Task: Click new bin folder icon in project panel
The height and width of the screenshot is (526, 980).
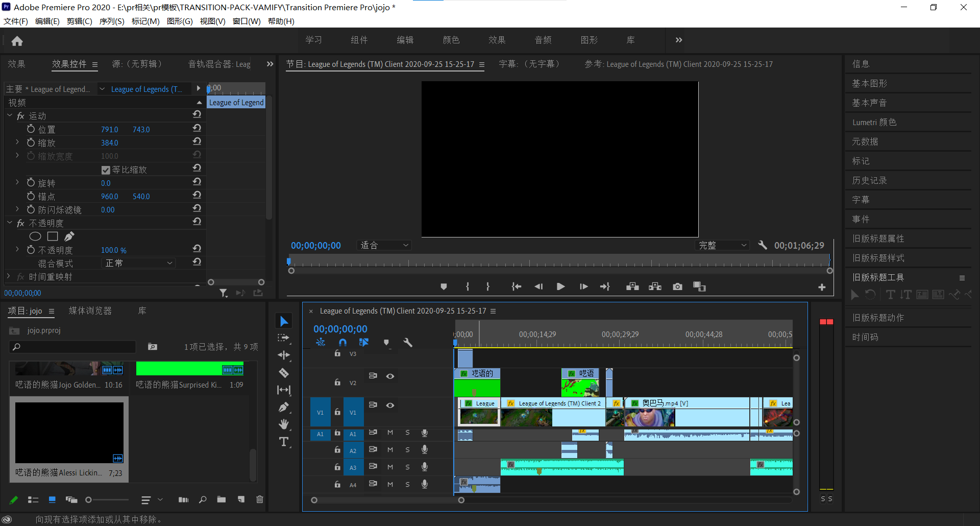Action: click(x=221, y=499)
